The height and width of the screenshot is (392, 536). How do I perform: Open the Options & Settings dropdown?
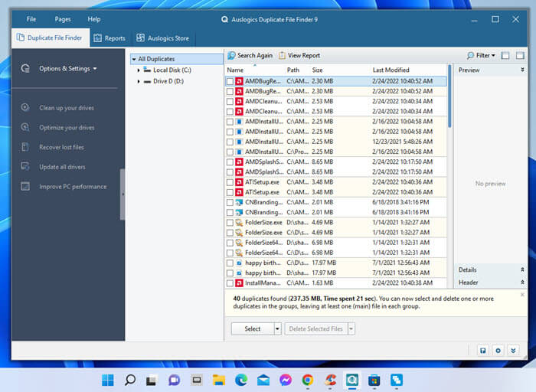95,69
